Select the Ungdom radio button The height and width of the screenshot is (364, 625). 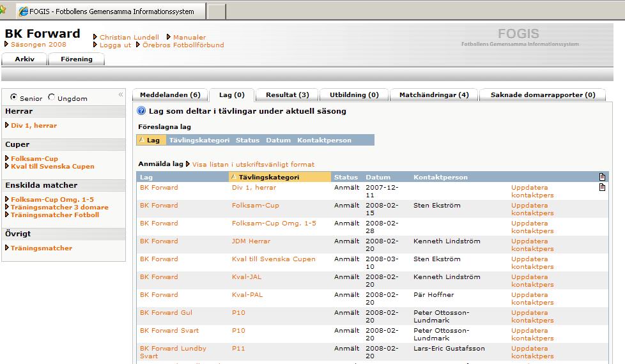(51, 97)
